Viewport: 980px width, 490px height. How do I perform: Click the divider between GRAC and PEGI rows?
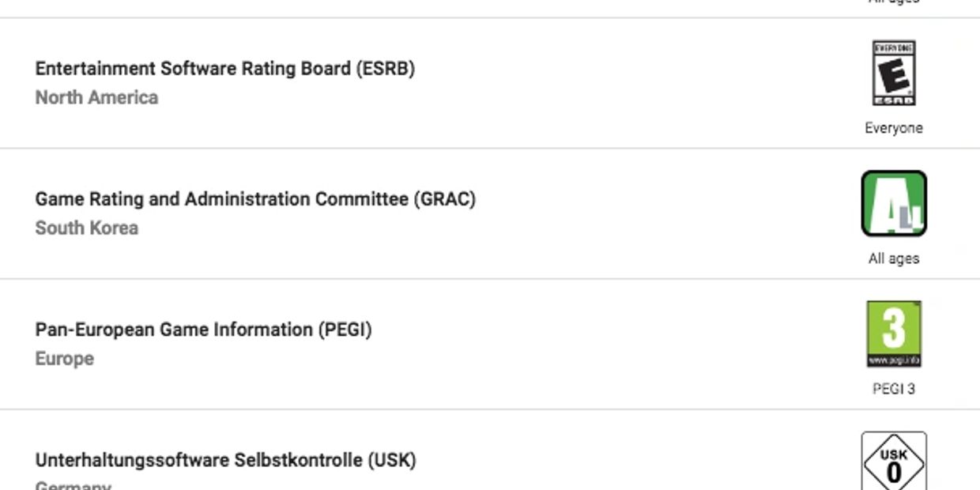pyautogui.click(x=490, y=278)
